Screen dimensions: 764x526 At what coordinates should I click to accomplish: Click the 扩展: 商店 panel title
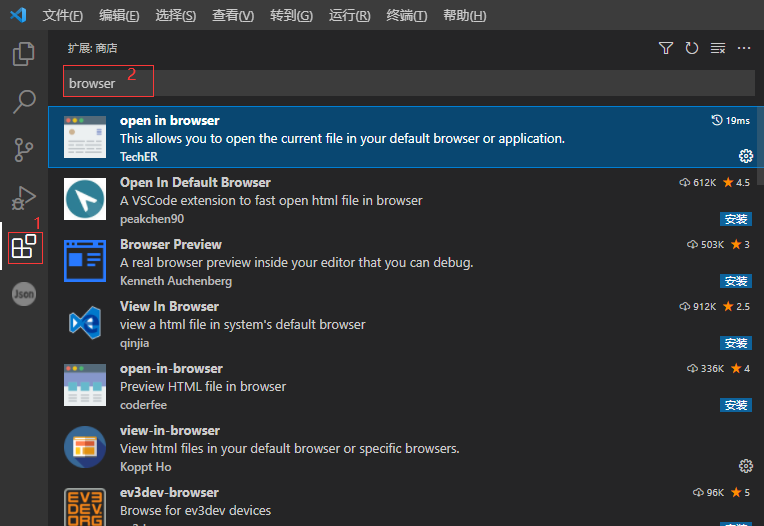[x=93, y=48]
